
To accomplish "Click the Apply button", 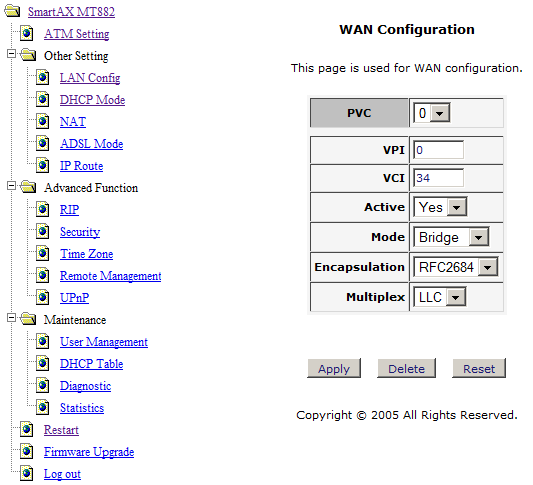I will (334, 368).
